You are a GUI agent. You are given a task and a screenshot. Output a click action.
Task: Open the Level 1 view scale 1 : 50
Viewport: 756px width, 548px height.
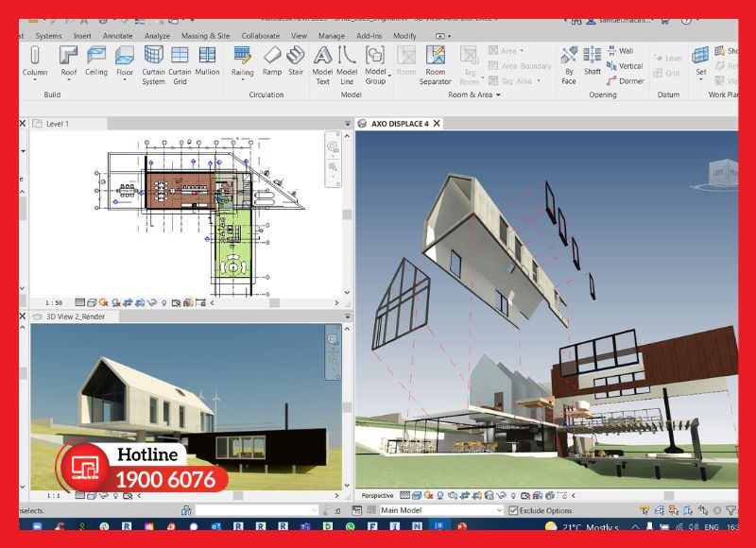click(54, 302)
